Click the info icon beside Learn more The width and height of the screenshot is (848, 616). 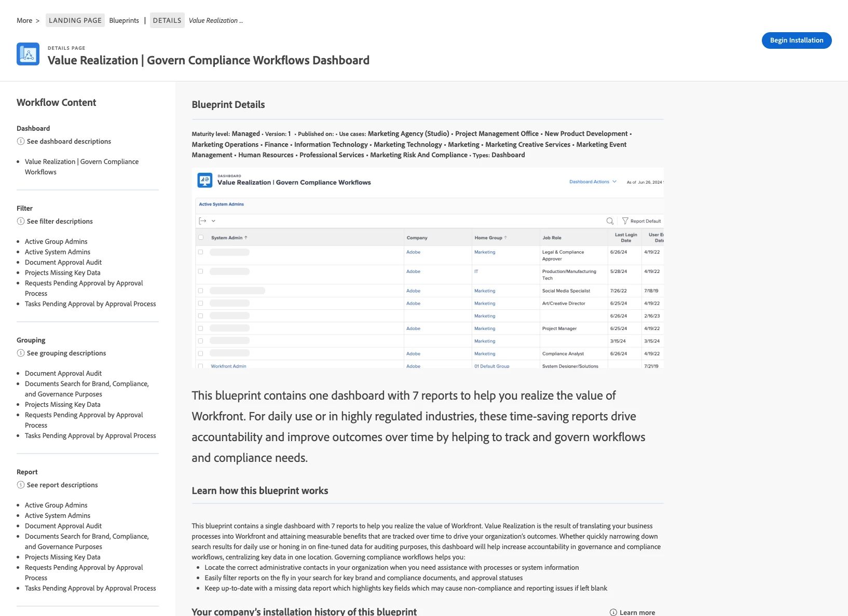pyautogui.click(x=613, y=612)
